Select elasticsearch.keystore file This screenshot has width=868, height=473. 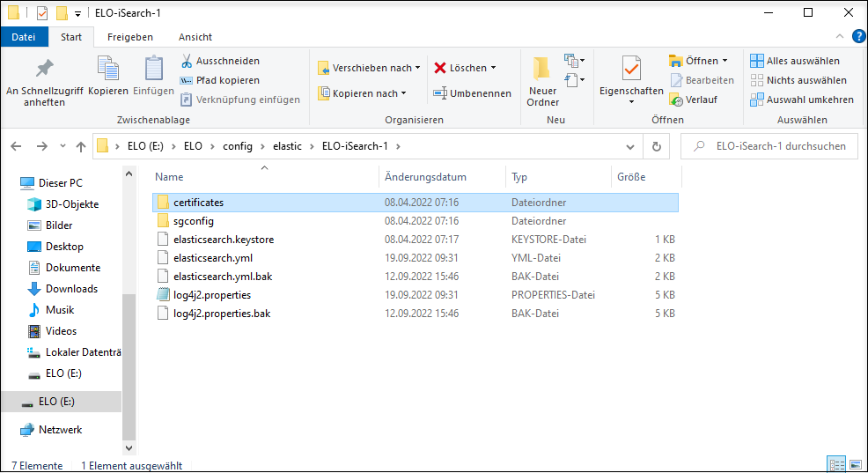(x=416, y=240)
